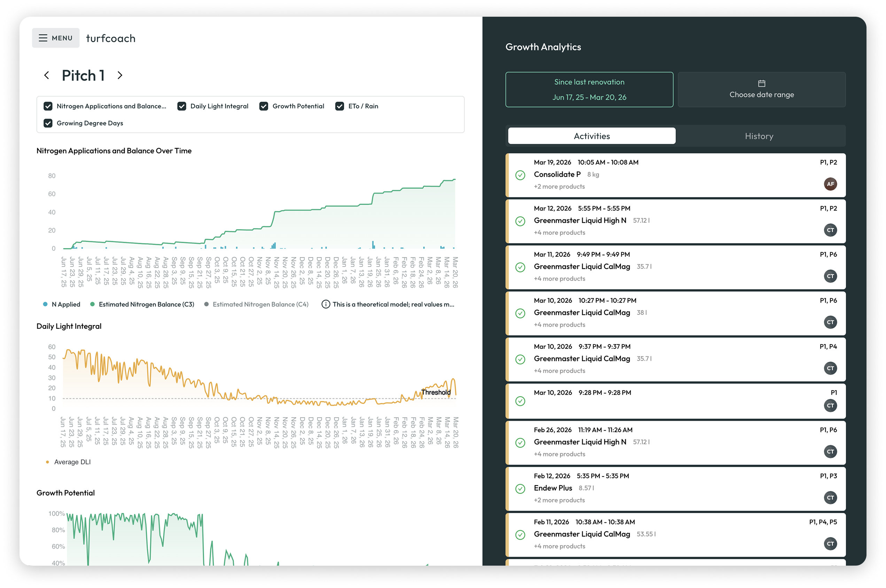
Task: Click the checkmark on Feb 26 High N activity
Action: click(x=520, y=443)
